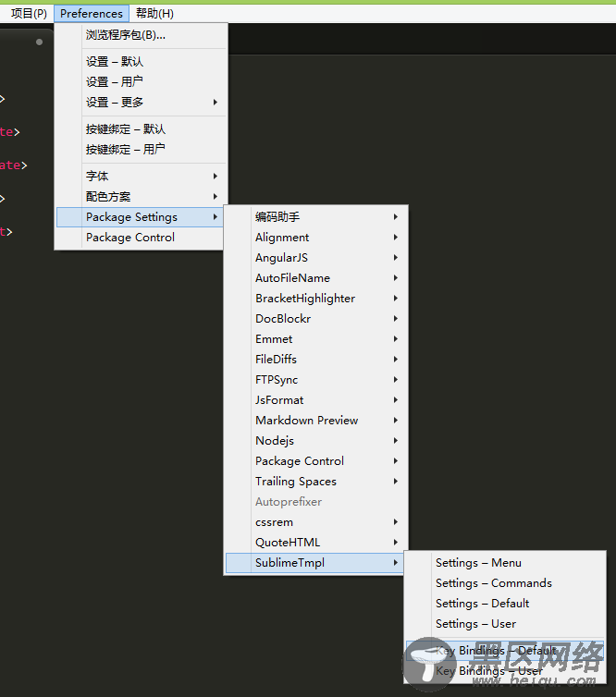This screenshot has height=697, width=616.
Task: Click Package Control in Preferences menu
Action: [x=141, y=238]
